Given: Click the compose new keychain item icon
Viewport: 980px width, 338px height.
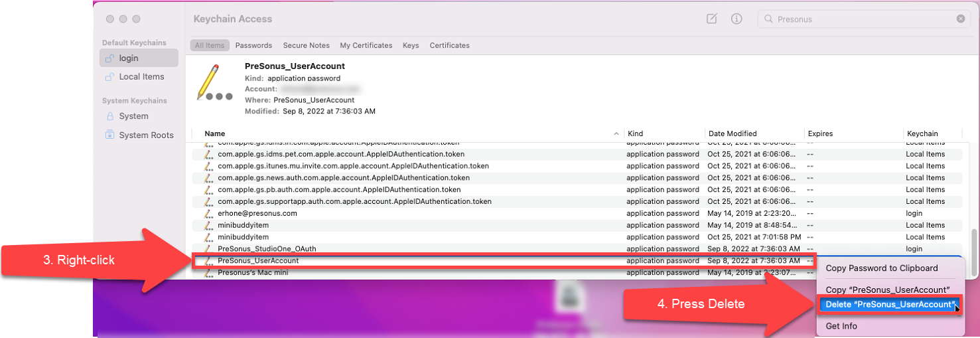Looking at the screenshot, I should click(712, 19).
